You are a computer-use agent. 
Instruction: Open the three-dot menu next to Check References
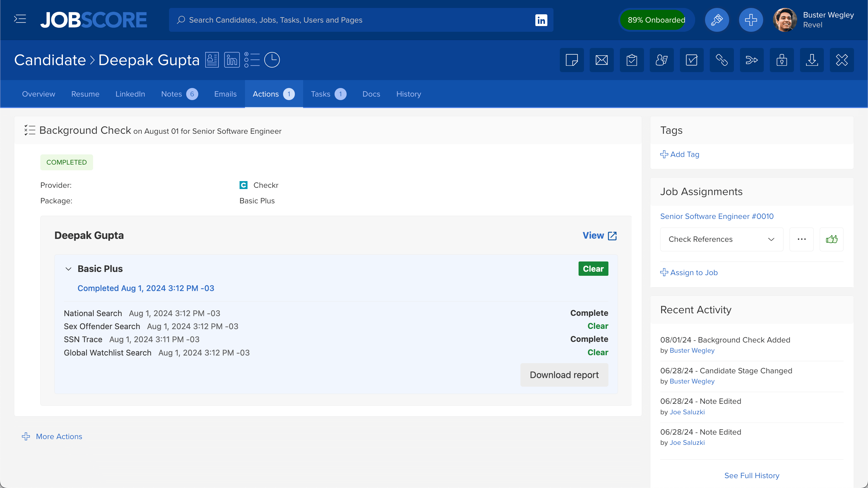click(802, 239)
